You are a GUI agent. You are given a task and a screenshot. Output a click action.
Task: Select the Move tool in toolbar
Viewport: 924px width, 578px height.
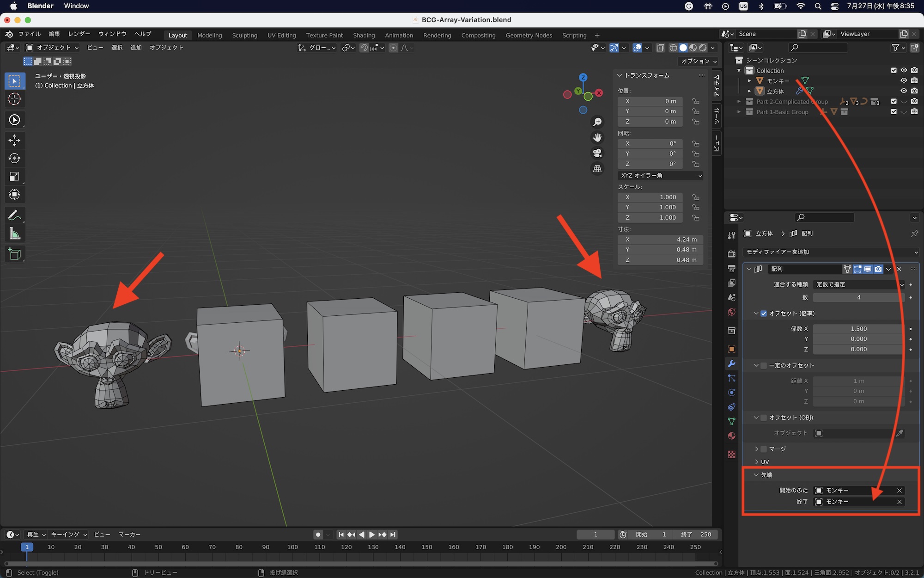pos(14,140)
